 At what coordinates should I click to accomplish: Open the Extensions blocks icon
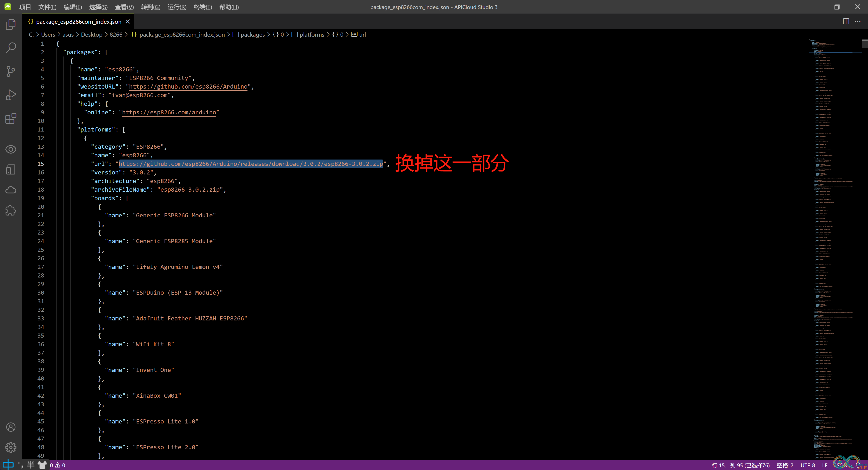pyautogui.click(x=11, y=118)
